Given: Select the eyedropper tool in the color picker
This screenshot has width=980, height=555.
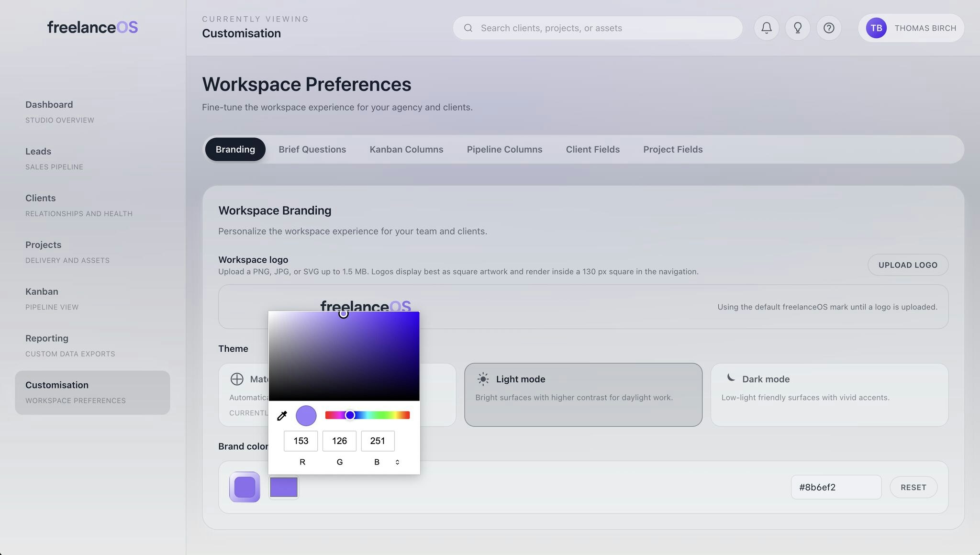Looking at the screenshot, I should [282, 415].
